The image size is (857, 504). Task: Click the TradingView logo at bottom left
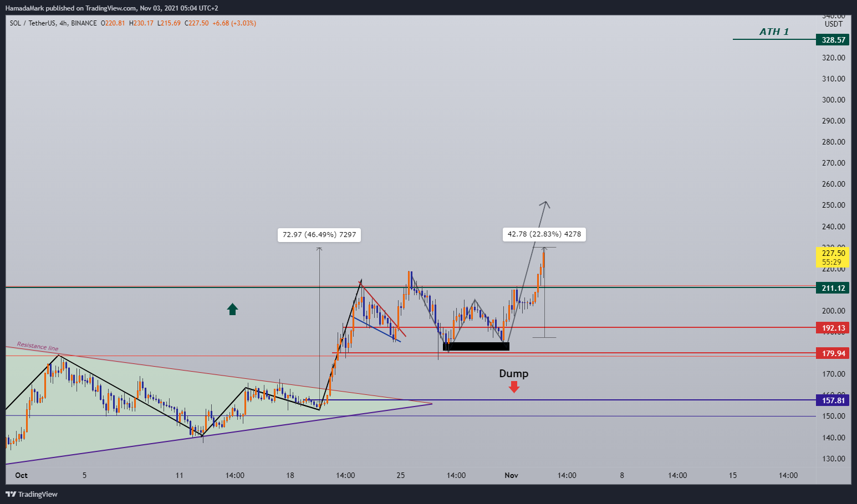(32, 494)
